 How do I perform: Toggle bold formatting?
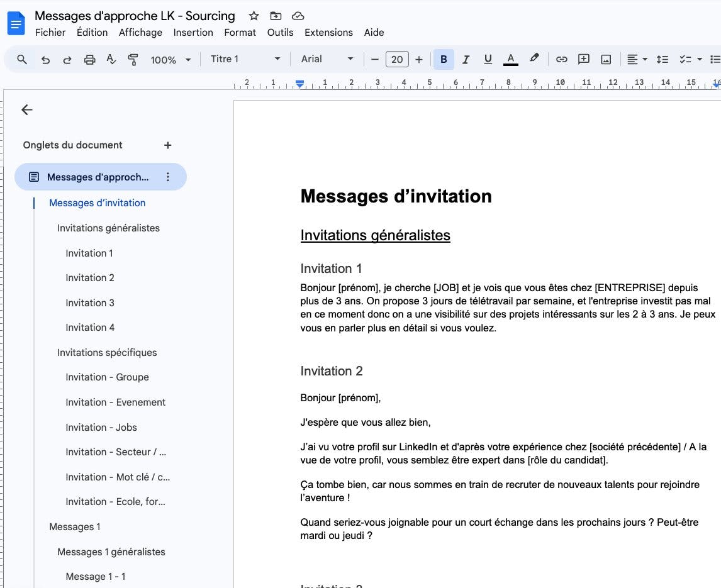(x=444, y=59)
